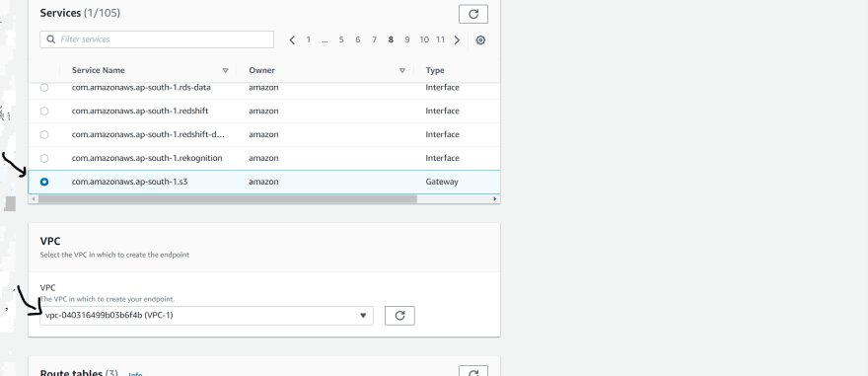Viewport: 868px width, 376px height.
Task: Go to previous services page
Action: click(292, 39)
